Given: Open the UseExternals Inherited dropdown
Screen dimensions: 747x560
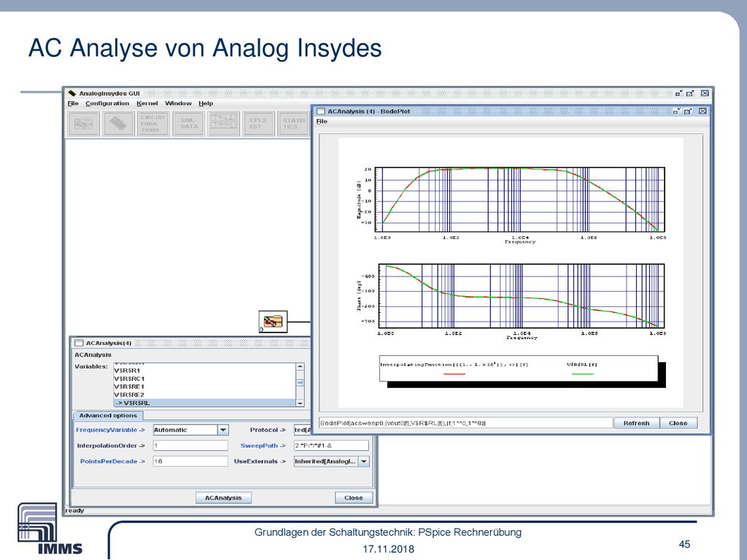Looking at the screenshot, I should 364,462.
